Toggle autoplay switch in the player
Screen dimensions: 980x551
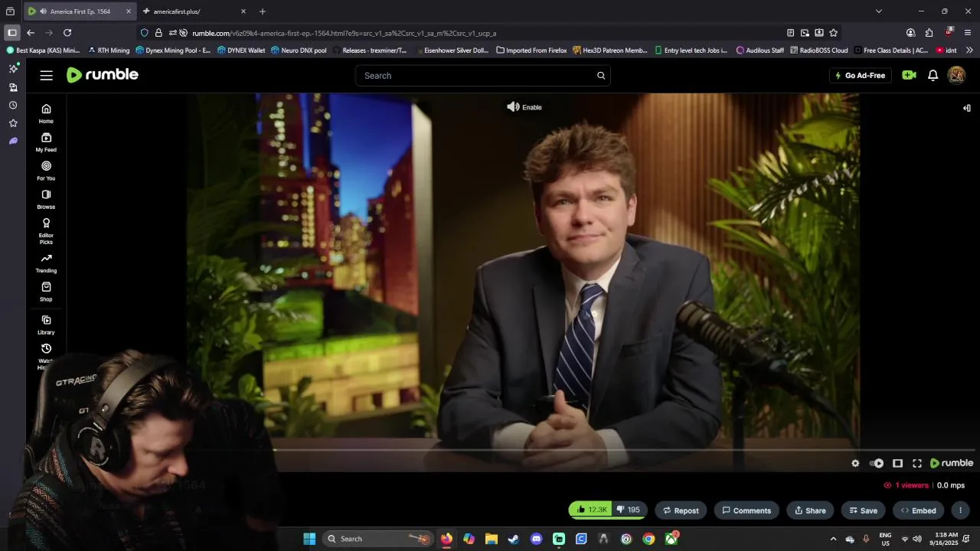[x=877, y=463]
